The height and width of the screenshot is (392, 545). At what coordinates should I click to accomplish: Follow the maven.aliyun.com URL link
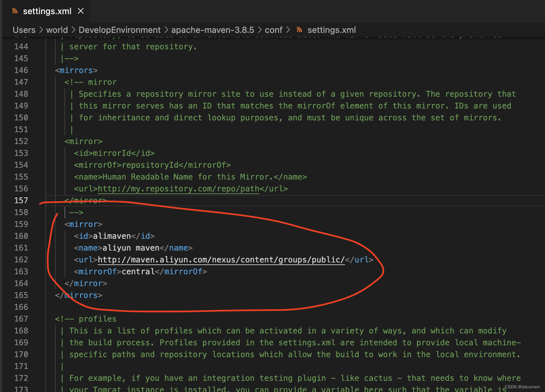pos(221,260)
